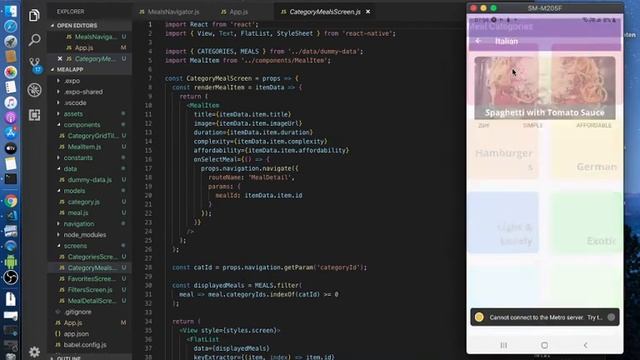Close CategoryMeals file in Open Editors
640x360 pixels.
pos(60,59)
